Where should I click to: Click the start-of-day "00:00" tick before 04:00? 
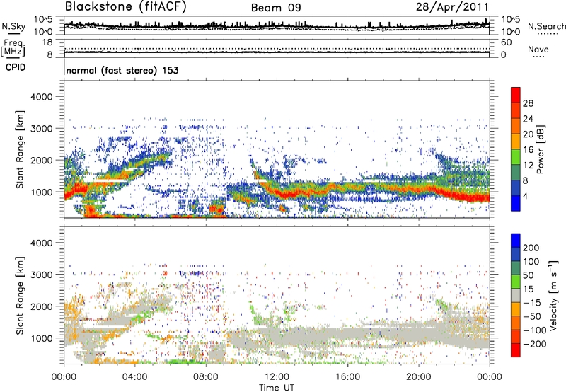coord(64,377)
